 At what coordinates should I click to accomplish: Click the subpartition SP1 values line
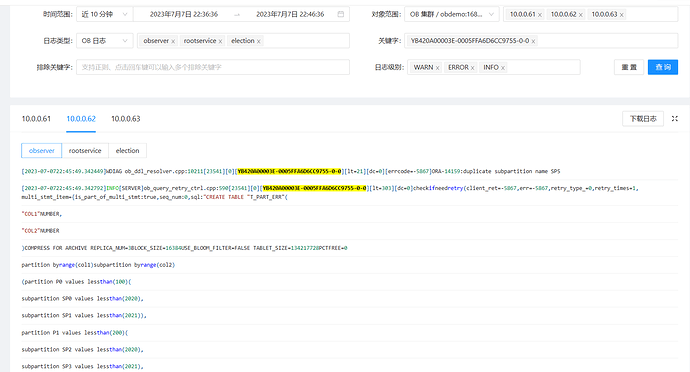pos(84,316)
